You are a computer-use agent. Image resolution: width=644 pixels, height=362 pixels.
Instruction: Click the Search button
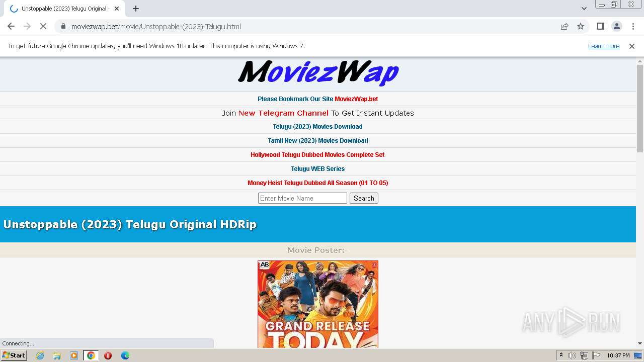click(364, 198)
